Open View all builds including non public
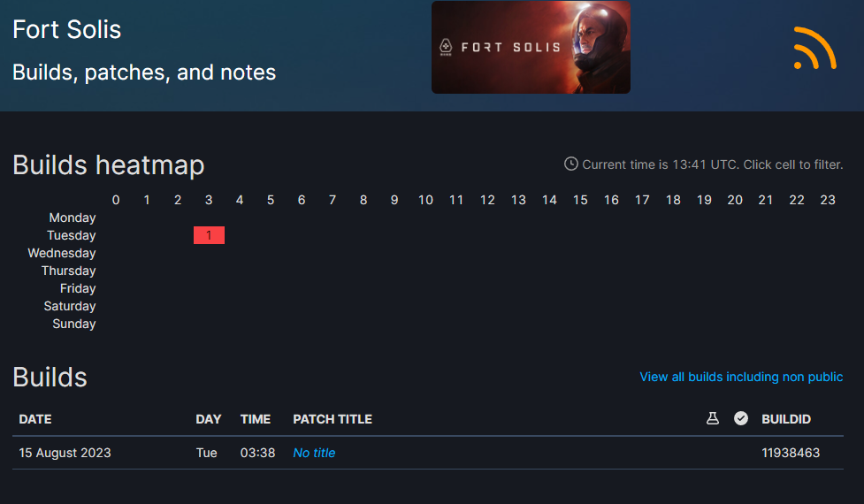Screen dimensions: 864x504 click(741, 377)
